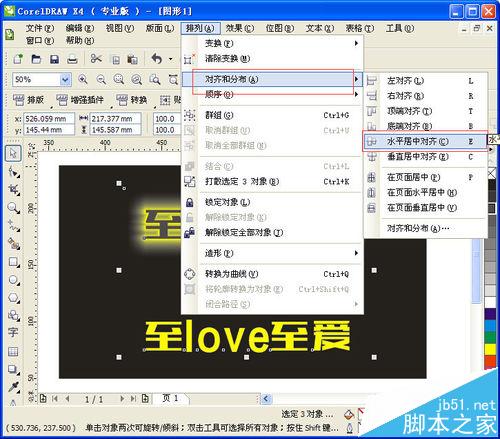Select the Polygon tool
This screenshot has width=500, height=439.
point(14,297)
